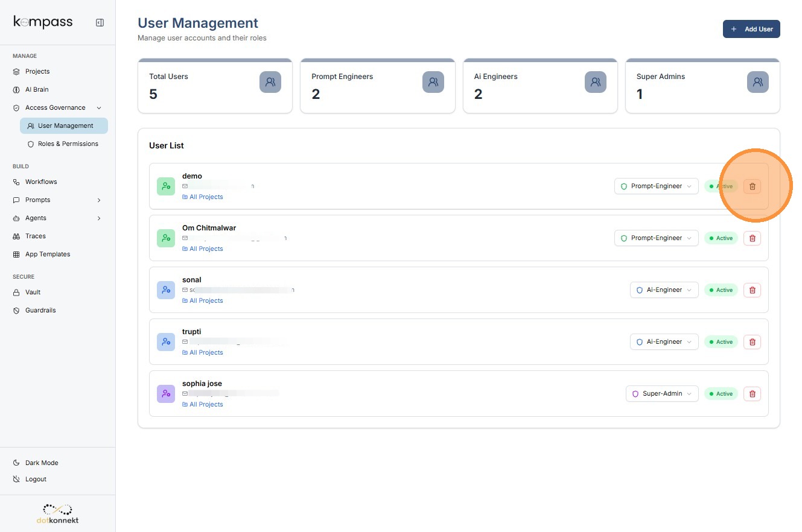Click sonal's blue avatar icon

[x=166, y=290]
